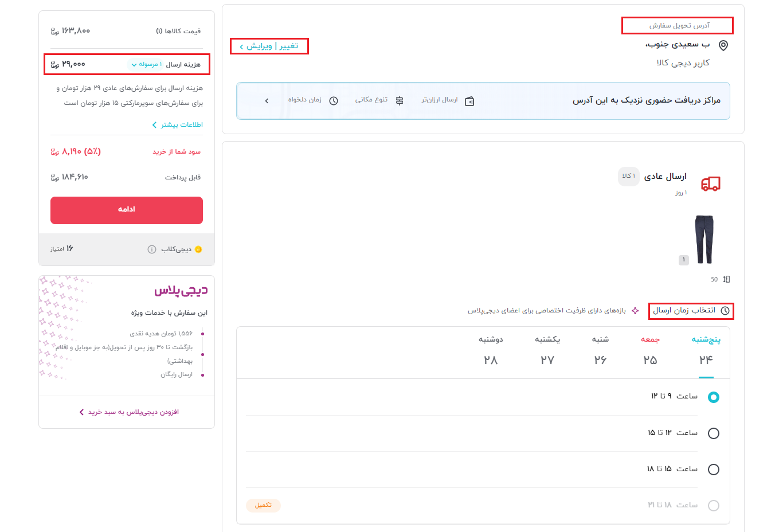Viewport: 779px width, 532px height.
Task: Click the info icon next to دیجی‌کلاب
Action: point(152,249)
